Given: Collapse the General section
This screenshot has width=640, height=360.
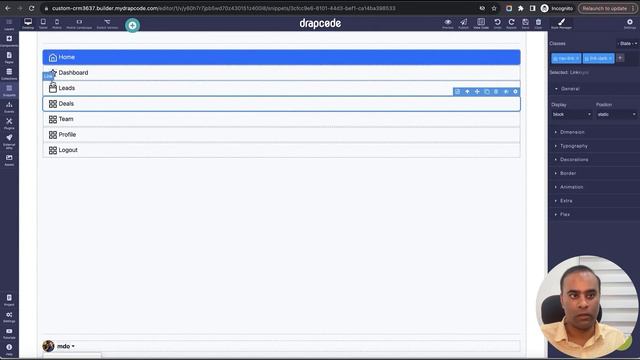Looking at the screenshot, I should 593,89.
